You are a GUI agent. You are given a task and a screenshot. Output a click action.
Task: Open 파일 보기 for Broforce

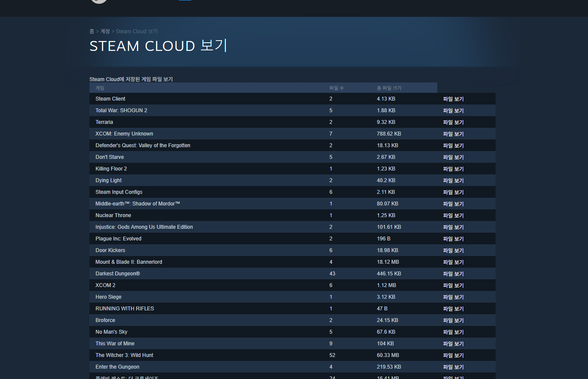tap(453, 320)
